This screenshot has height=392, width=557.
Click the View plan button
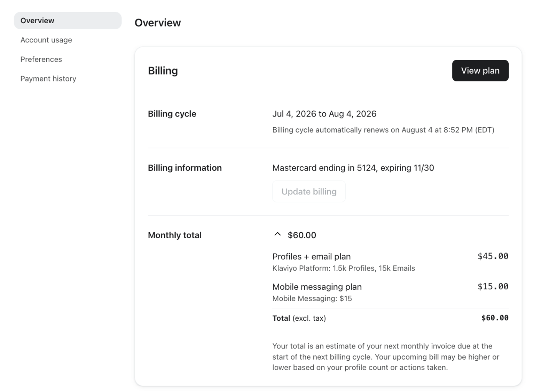480,71
